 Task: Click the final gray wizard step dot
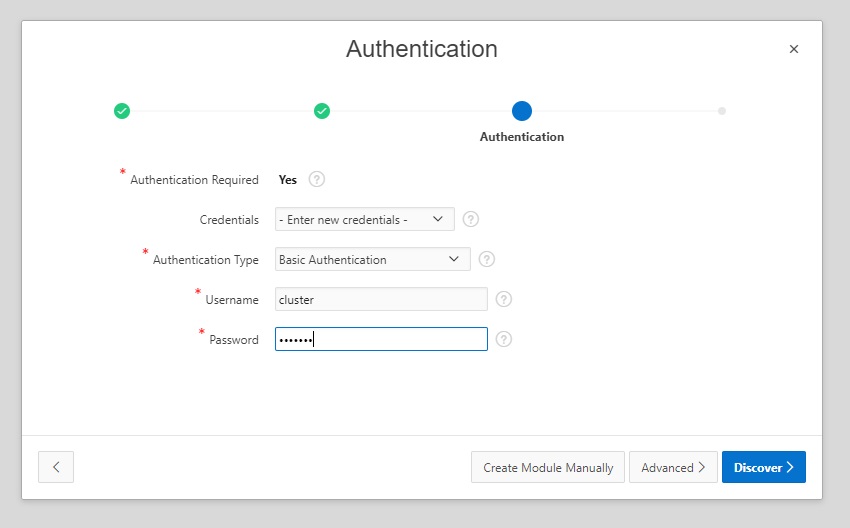tap(722, 111)
